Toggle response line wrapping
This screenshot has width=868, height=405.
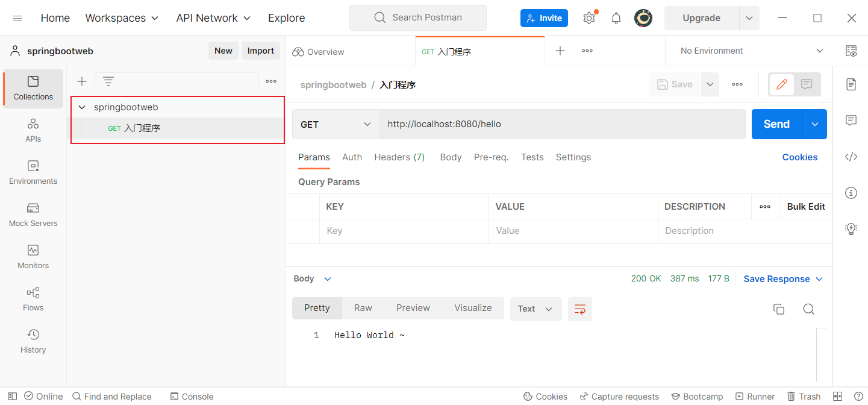coord(579,309)
